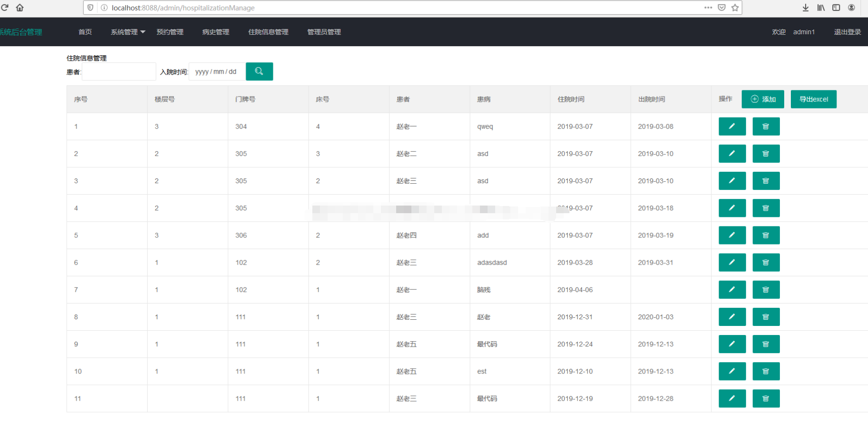Delete row 6 with illness adasdasd
This screenshot has height=433, width=868.
pyautogui.click(x=766, y=262)
